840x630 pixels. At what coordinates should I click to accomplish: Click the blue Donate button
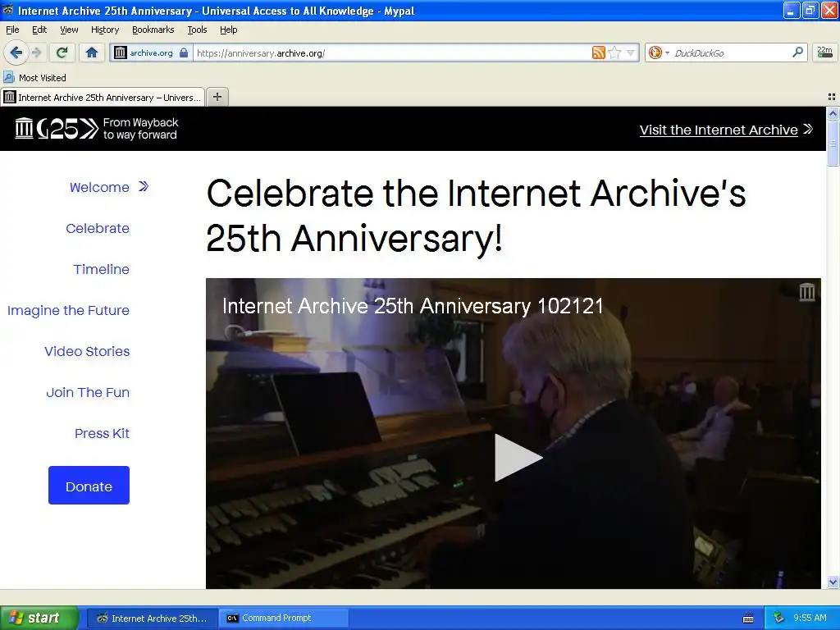point(89,486)
